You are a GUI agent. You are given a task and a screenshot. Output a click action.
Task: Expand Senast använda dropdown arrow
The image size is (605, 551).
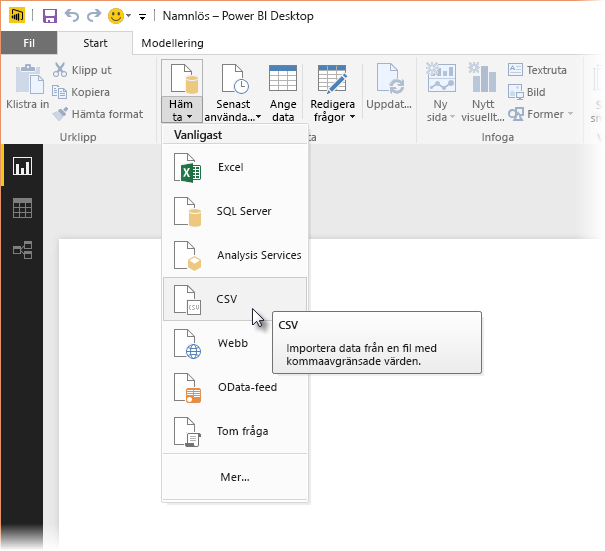coord(259,117)
